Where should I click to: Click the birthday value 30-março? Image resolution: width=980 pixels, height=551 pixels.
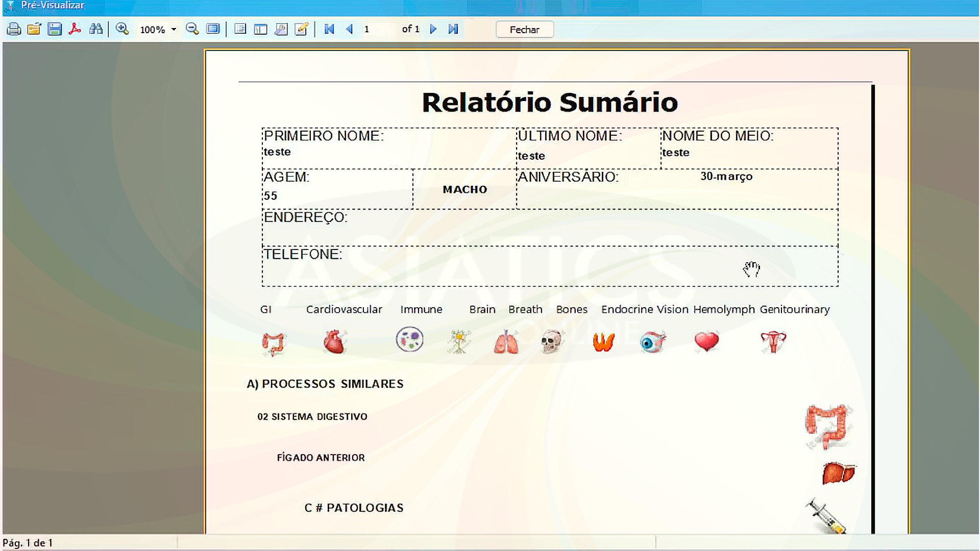pos(726,177)
